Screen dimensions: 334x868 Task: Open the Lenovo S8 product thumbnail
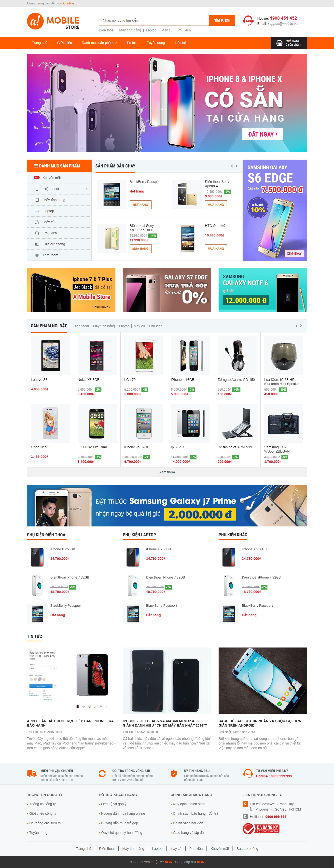tap(51, 356)
